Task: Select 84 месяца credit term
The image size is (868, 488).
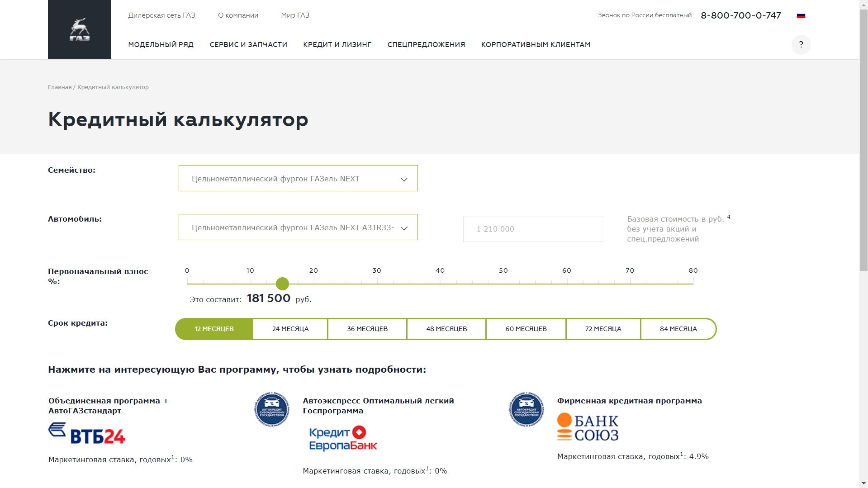Action: pyautogui.click(x=678, y=329)
